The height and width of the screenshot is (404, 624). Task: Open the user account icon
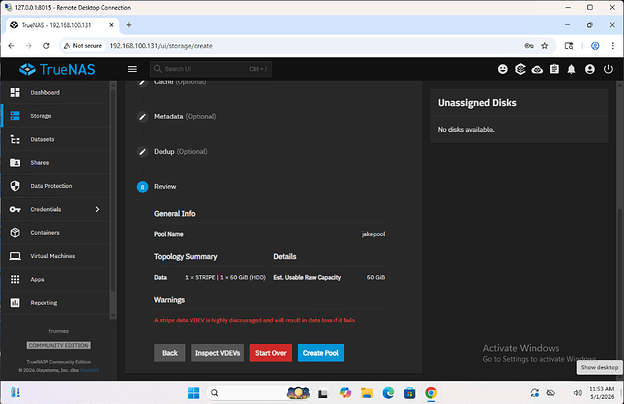click(x=590, y=69)
